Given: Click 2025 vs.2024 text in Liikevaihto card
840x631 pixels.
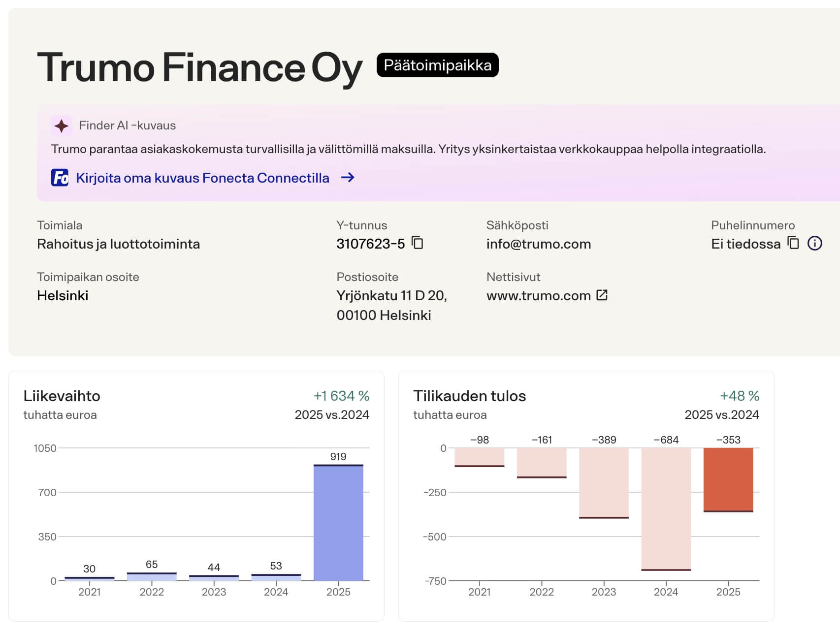Looking at the screenshot, I should [x=332, y=414].
